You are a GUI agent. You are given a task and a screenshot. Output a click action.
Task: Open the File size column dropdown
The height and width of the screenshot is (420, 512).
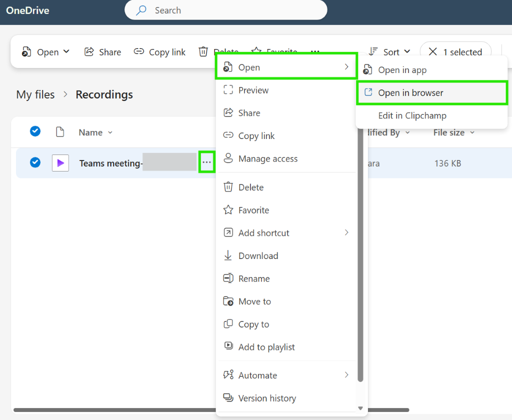coord(472,132)
